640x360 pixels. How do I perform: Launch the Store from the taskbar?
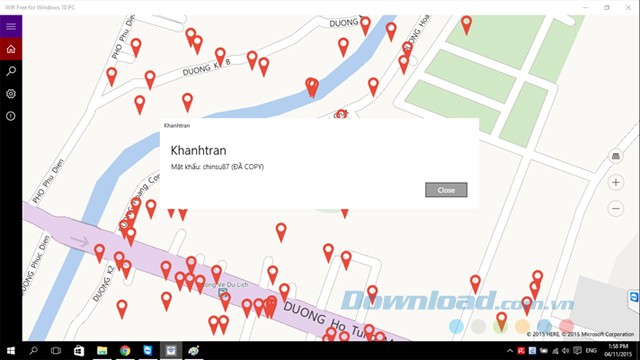click(79, 351)
